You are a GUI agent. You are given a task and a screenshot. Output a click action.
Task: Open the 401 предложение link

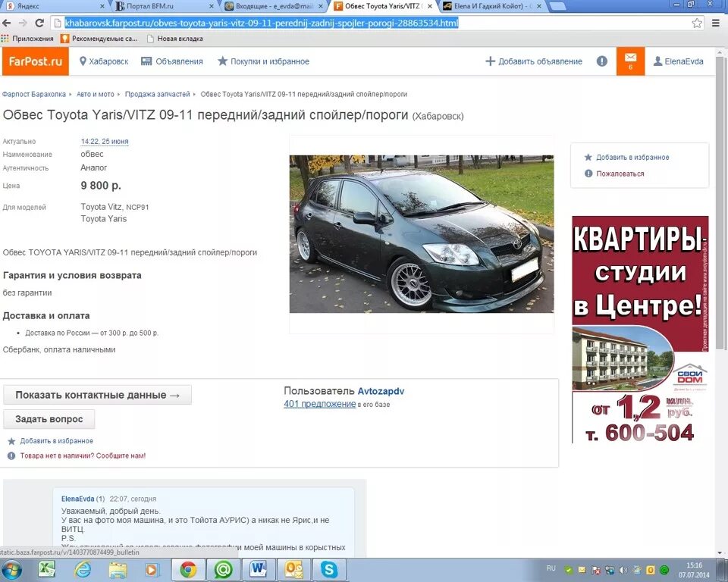click(319, 404)
